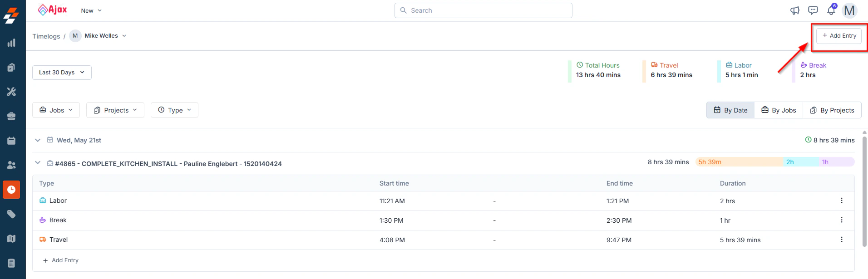Open the New dropdown menu
The width and height of the screenshot is (868, 279).
91,10
